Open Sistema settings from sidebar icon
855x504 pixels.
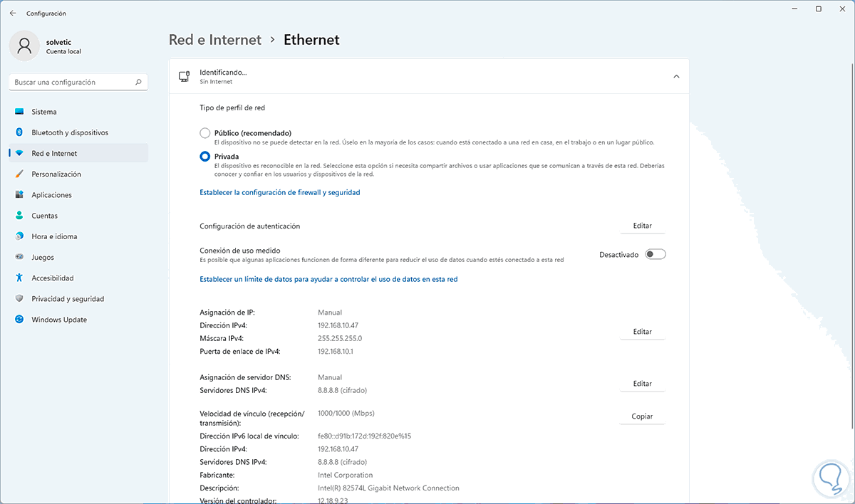[19, 112]
